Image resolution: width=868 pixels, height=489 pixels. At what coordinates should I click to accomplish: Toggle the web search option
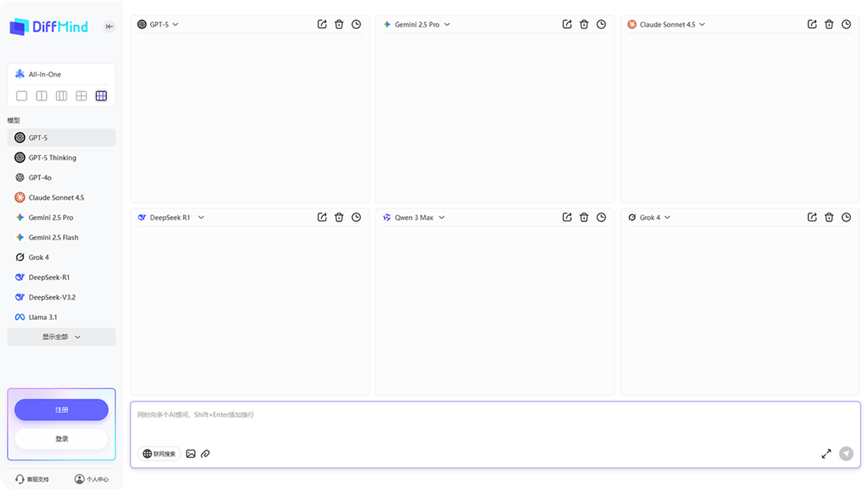159,454
